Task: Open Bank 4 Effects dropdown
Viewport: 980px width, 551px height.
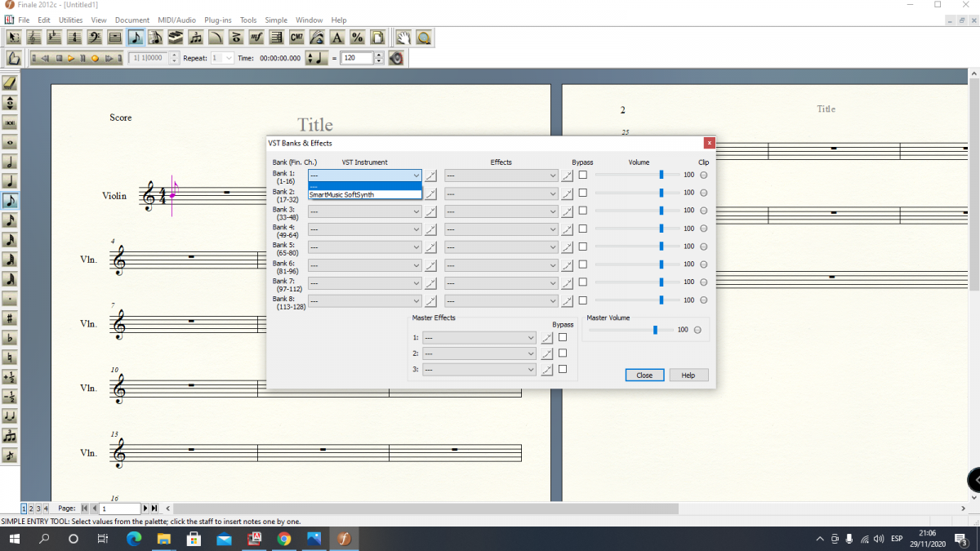Action: (501, 229)
